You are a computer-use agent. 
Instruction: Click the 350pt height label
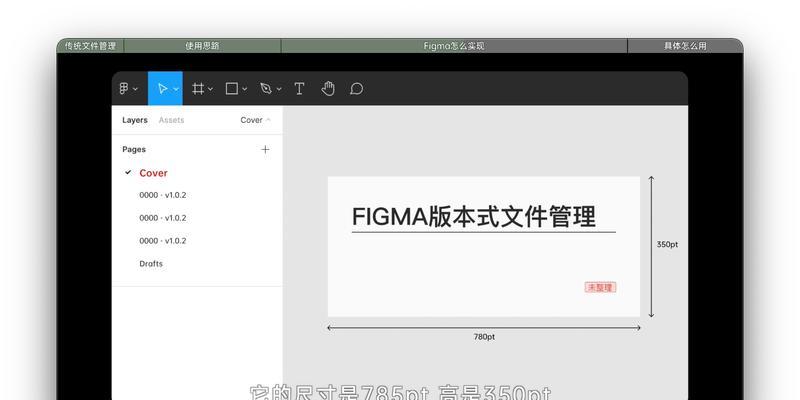click(x=667, y=244)
